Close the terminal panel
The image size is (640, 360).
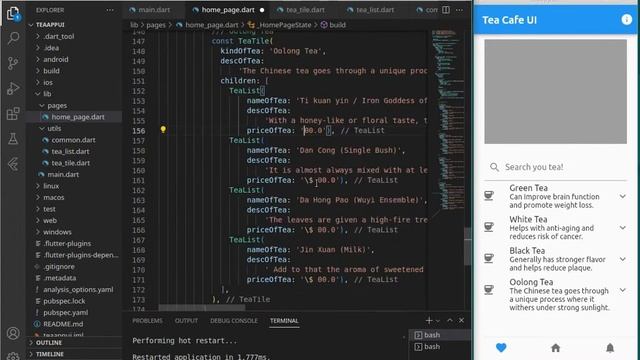[x=462, y=320]
